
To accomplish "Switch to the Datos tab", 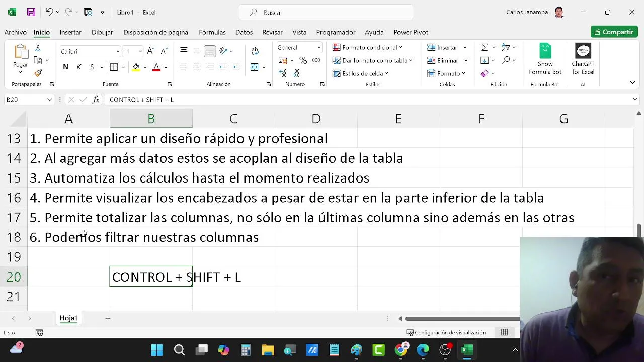I will [244, 32].
